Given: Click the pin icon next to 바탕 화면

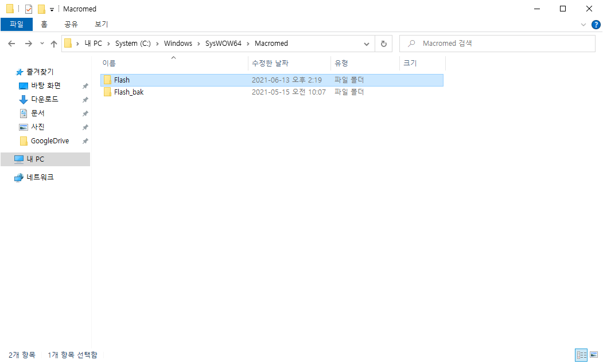Looking at the screenshot, I should (x=85, y=86).
